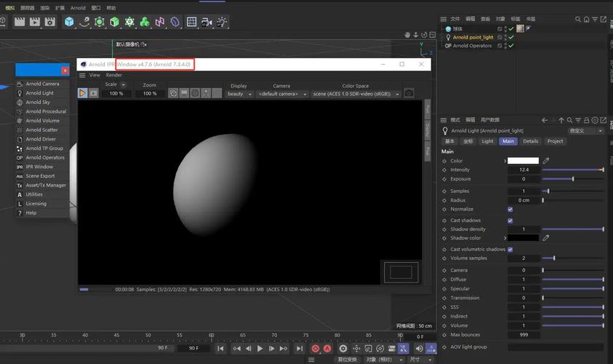Toggle the Normalize checkbox

click(x=510, y=210)
